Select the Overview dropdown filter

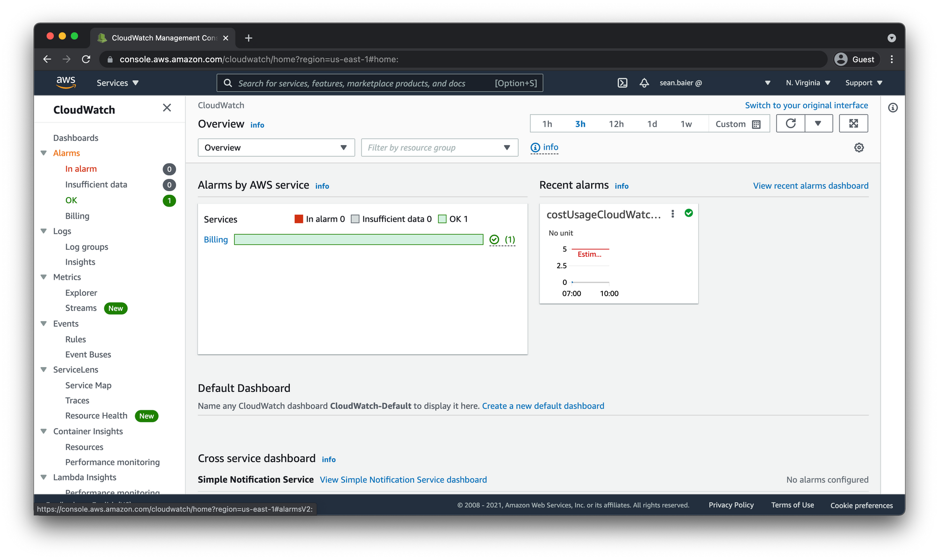click(275, 147)
